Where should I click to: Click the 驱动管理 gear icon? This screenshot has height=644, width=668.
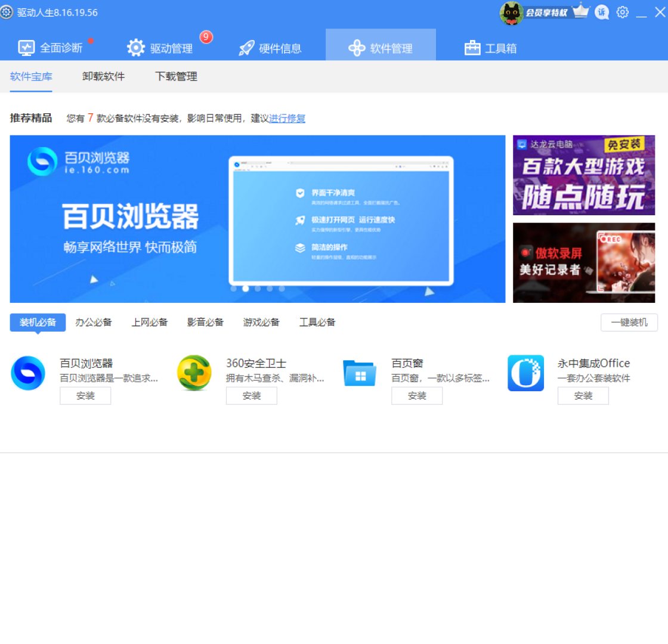coord(136,48)
